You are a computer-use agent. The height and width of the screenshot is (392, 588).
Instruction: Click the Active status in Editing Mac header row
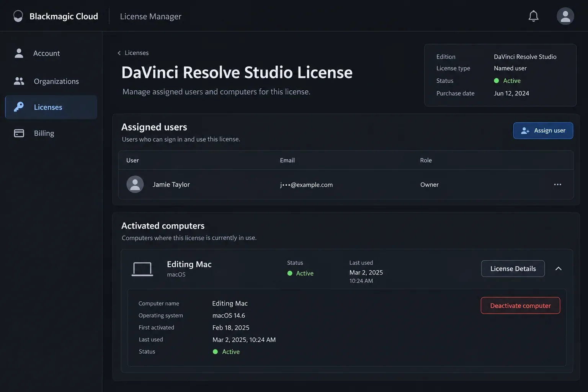pos(301,273)
